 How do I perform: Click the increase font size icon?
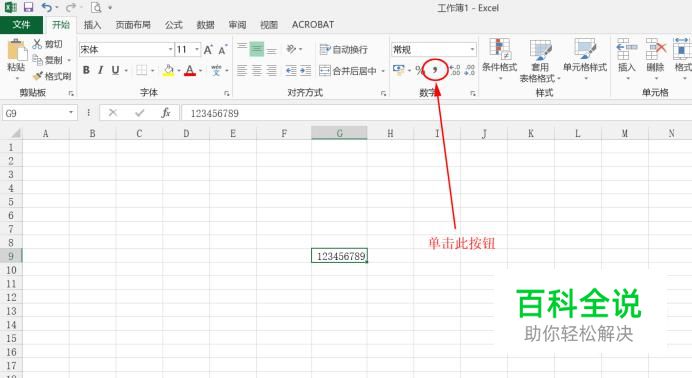click(x=208, y=49)
